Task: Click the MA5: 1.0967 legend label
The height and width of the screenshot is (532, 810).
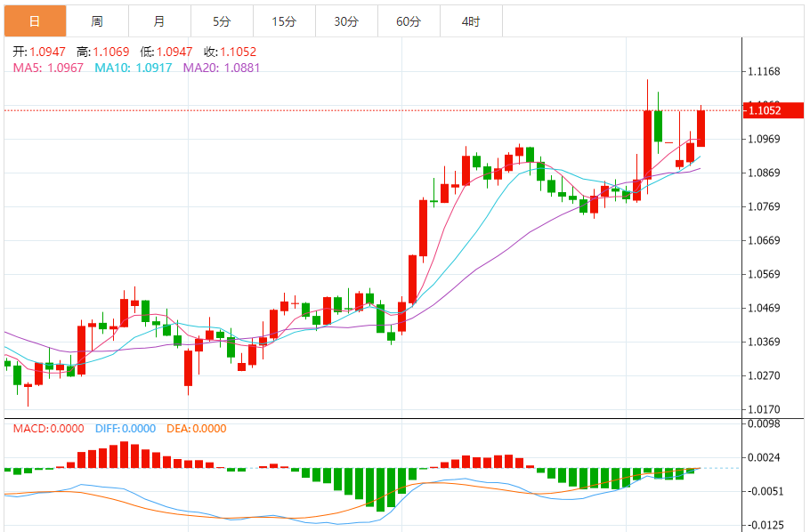Action: [x=48, y=69]
